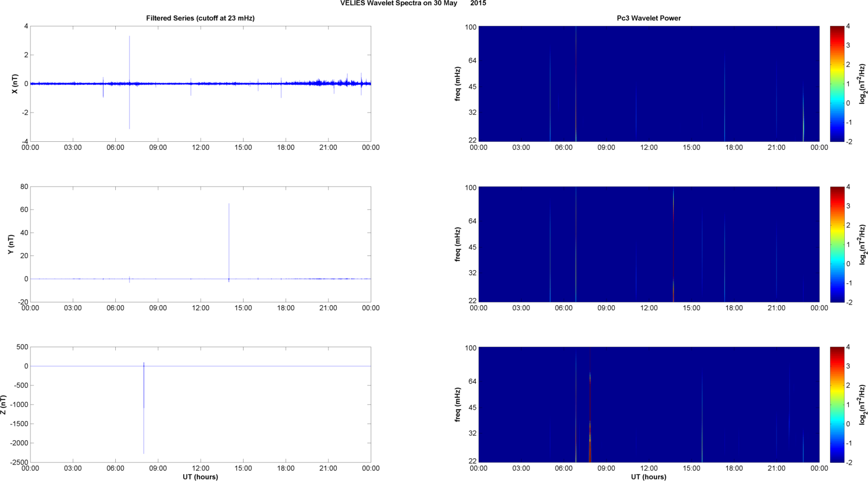868x481 pixels.
Task: Click the '-2500' tick on the Z series axis
Action: pos(19,463)
